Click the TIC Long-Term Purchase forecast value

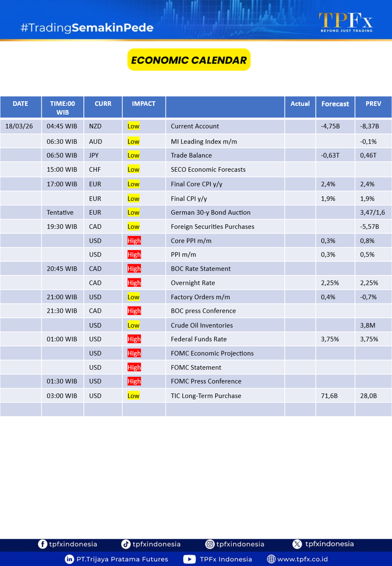click(x=329, y=396)
